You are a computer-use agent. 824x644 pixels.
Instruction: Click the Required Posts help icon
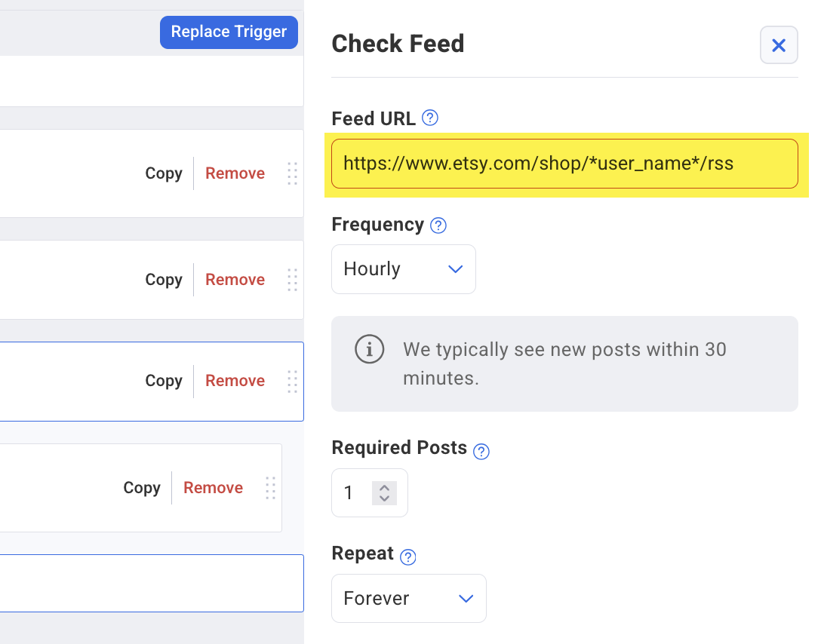tap(481, 451)
